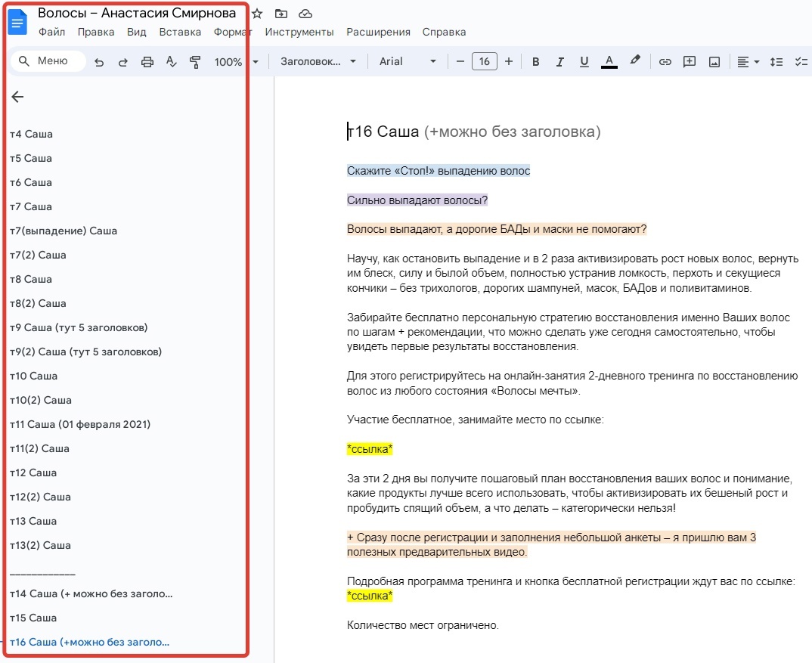Undo the last action
The width and height of the screenshot is (812, 663).
[99, 62]
